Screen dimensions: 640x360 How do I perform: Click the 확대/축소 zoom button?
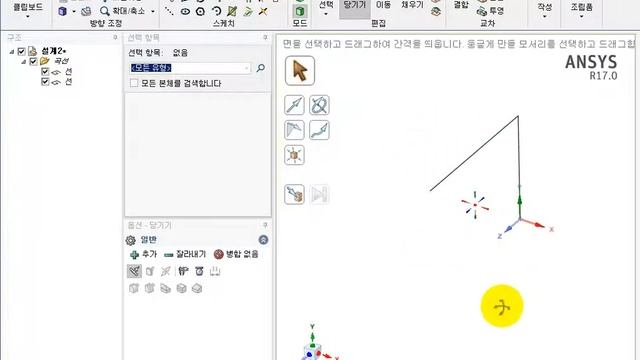point(122,11)
